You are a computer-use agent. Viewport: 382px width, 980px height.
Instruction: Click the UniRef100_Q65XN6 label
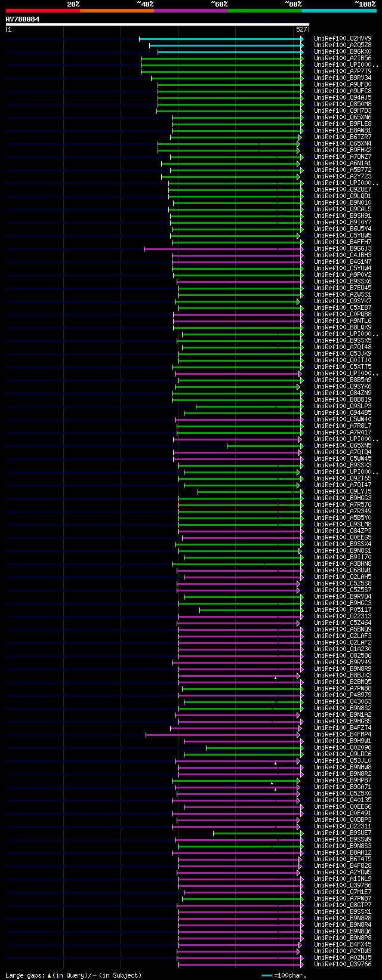point(343,118)
